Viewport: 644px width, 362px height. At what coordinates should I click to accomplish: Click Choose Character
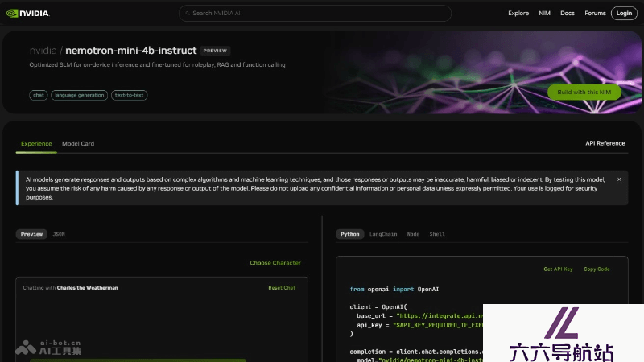click(x=275, y=263)
